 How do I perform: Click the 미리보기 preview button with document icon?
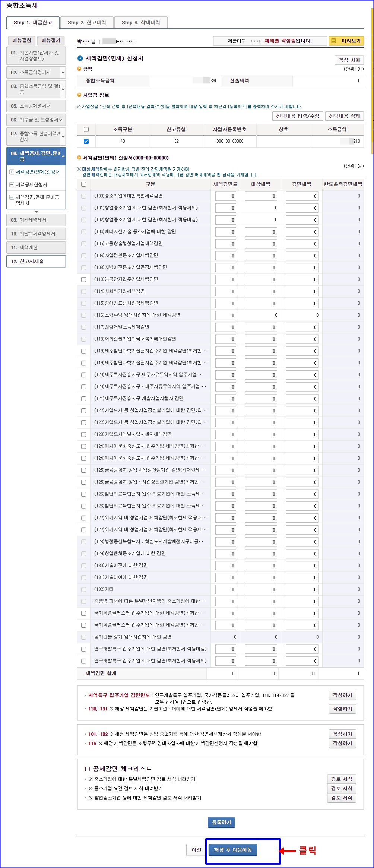tap(346, 41)
